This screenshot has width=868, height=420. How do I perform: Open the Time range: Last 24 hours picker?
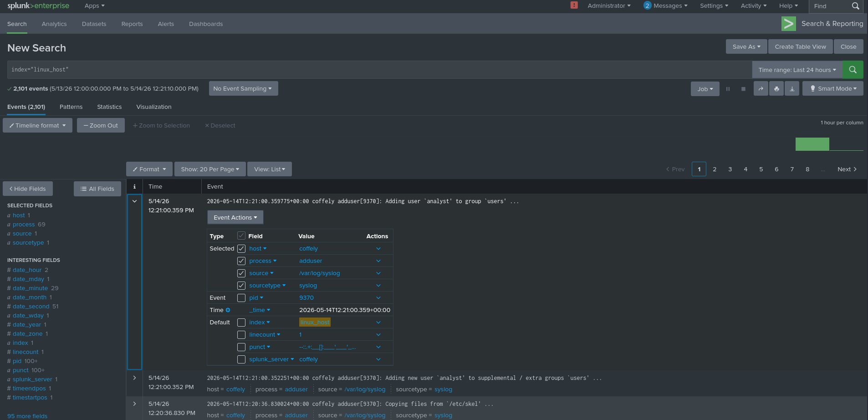tap(797, 70)
